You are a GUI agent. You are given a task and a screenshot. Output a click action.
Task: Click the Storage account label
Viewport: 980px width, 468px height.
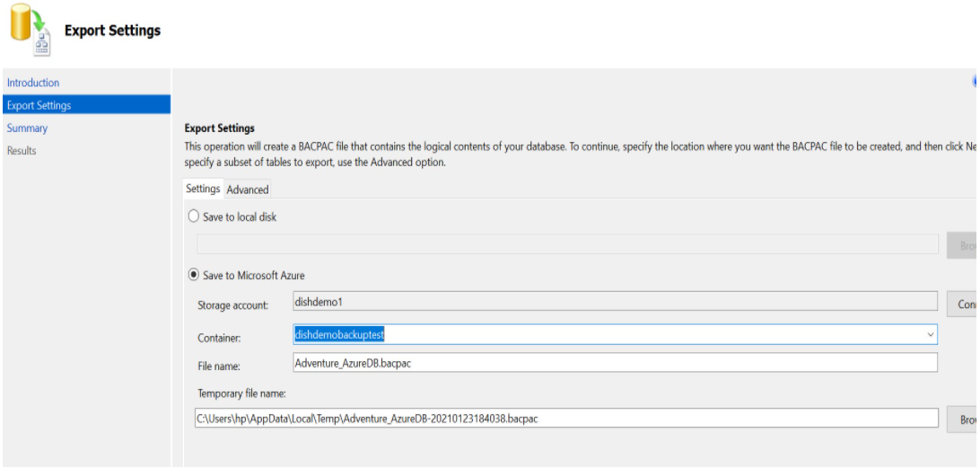point(232,305)
